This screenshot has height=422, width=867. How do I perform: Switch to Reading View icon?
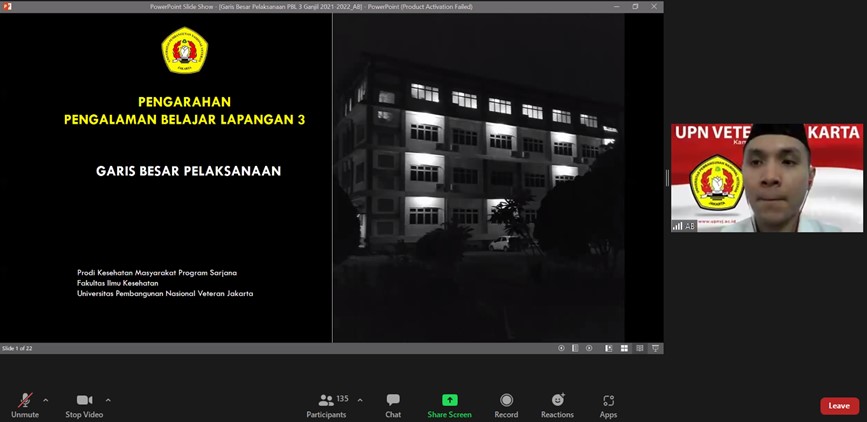pos(640,349)
